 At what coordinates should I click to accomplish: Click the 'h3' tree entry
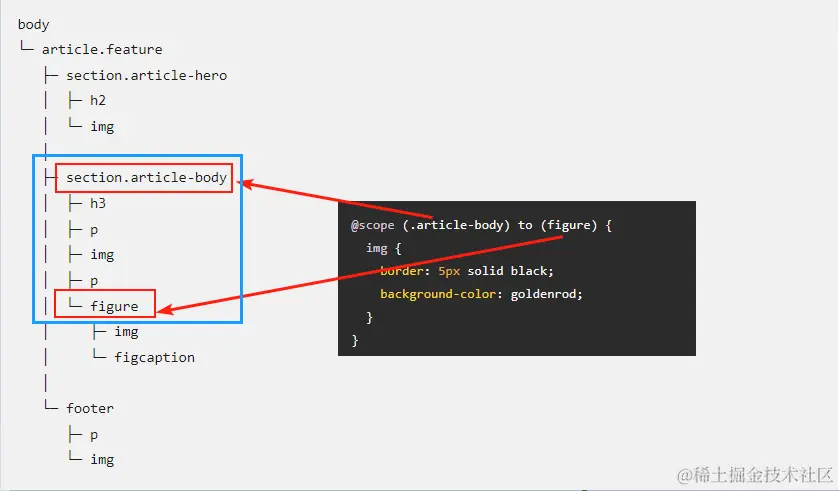[x=98, y=203]
